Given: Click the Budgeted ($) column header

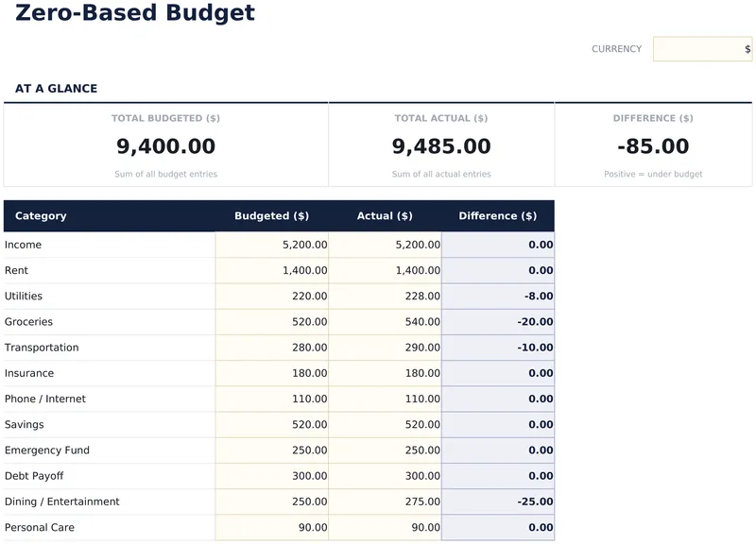Looking at the screenshot, I should [272, 216].
